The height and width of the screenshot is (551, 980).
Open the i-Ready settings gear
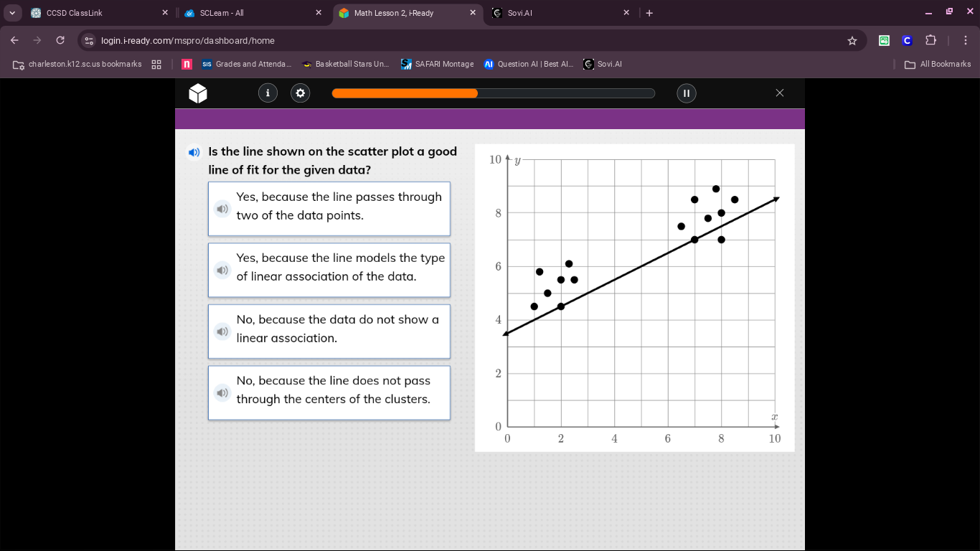tap(300, 93)
